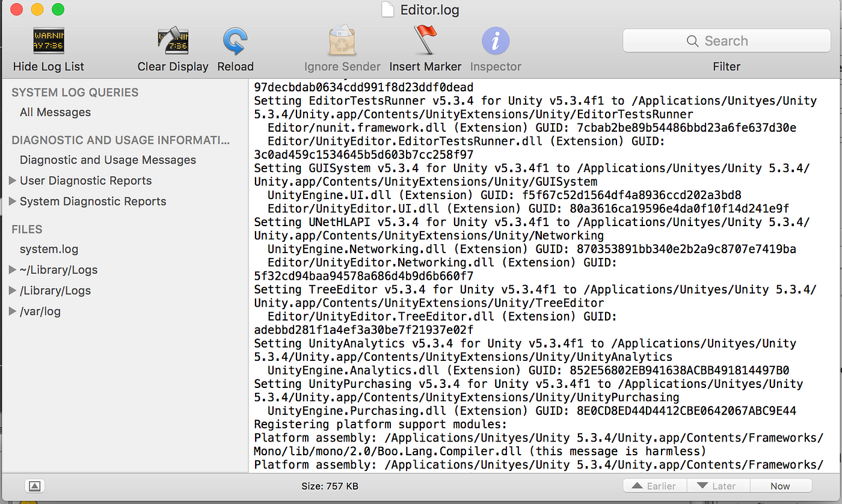Select All Messages in sidebar
This screenshot has width=842, height=504.
pos(55,112)
